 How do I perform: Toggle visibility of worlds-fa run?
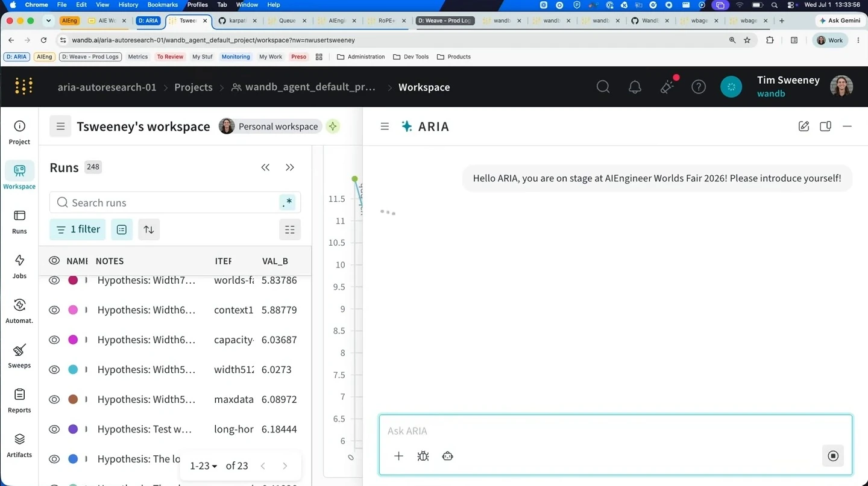(54, 280)
